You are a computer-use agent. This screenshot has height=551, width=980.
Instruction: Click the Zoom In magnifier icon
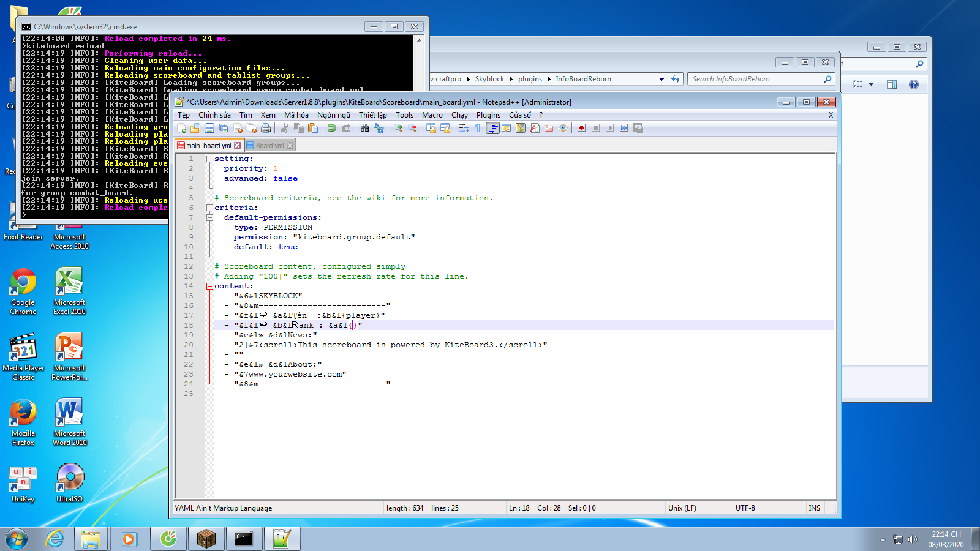click(x=398, y=128)
